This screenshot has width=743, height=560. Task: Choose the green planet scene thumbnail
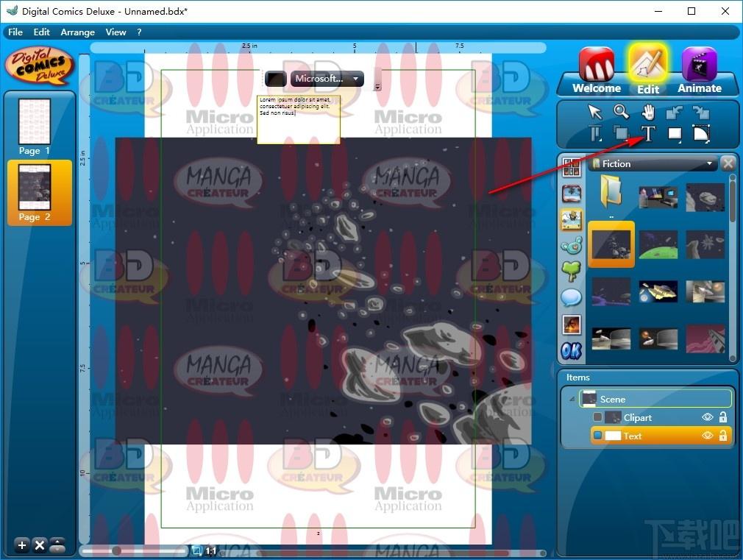coord(658,244)
